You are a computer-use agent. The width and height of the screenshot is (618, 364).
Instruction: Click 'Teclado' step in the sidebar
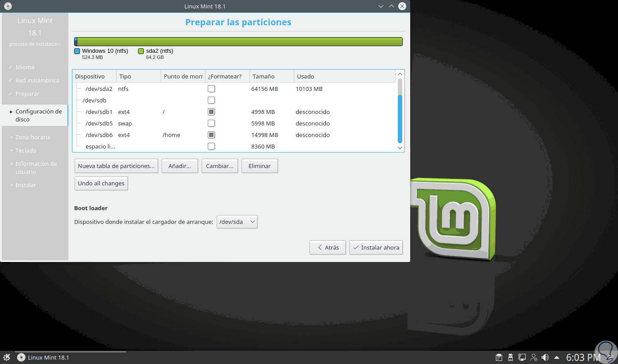click(x=26, y=150)
